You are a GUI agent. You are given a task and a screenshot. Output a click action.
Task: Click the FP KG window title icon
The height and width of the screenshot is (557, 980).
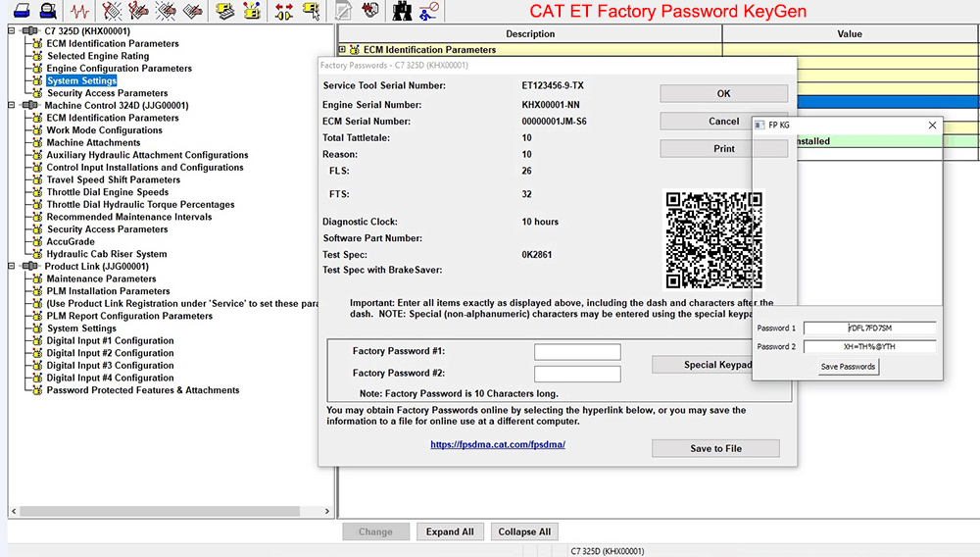(759, 125)
